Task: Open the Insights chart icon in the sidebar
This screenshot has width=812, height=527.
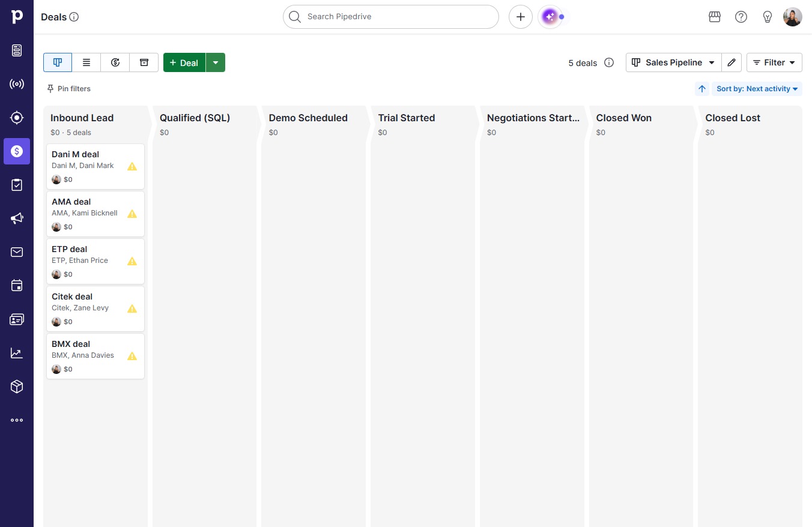Action: [17, 353]
